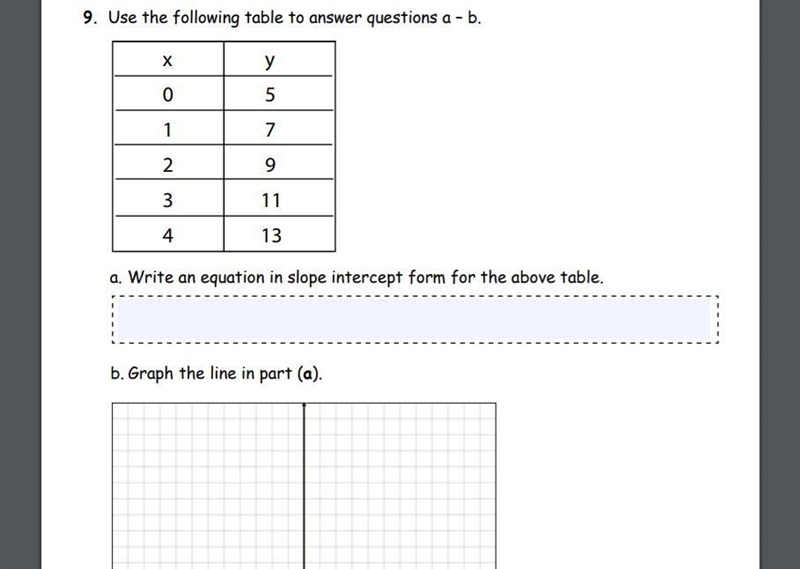Click the table cell showing x value 0
This screenshot has height=569, width=800.
pyautogui.click(x=168, y=93)
